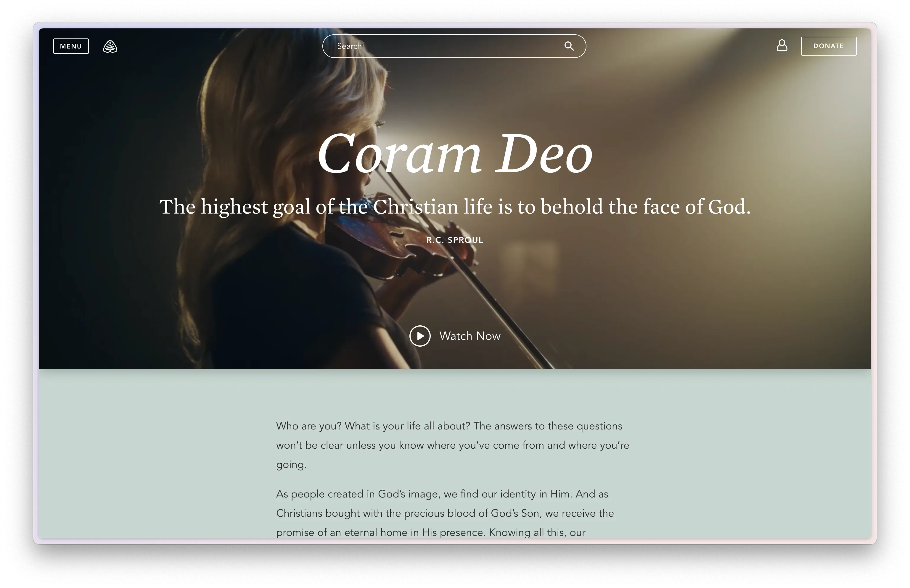Click the text line "promise of an eternal home"
This screenshot has height=588, width=910.
click(x=430, y=532)
